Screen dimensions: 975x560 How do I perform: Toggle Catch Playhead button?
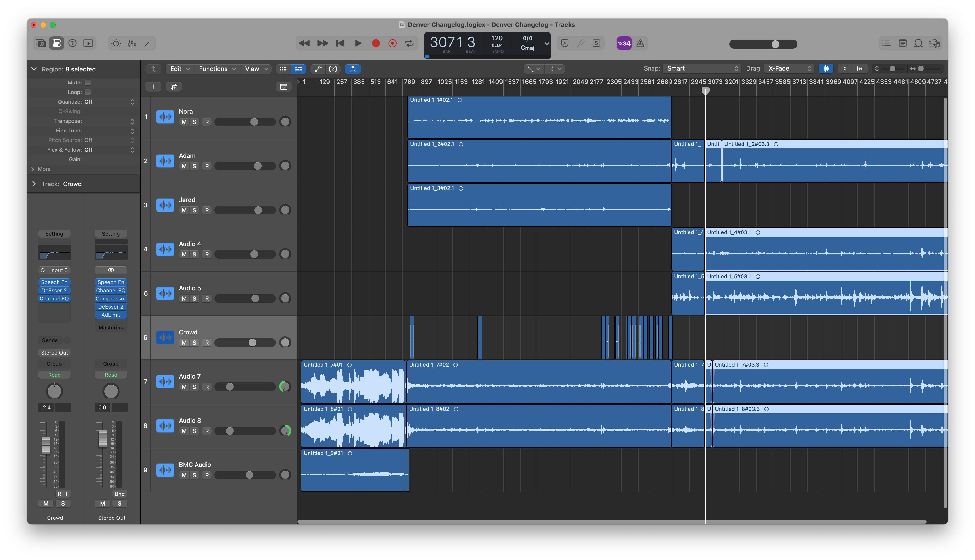353,69
